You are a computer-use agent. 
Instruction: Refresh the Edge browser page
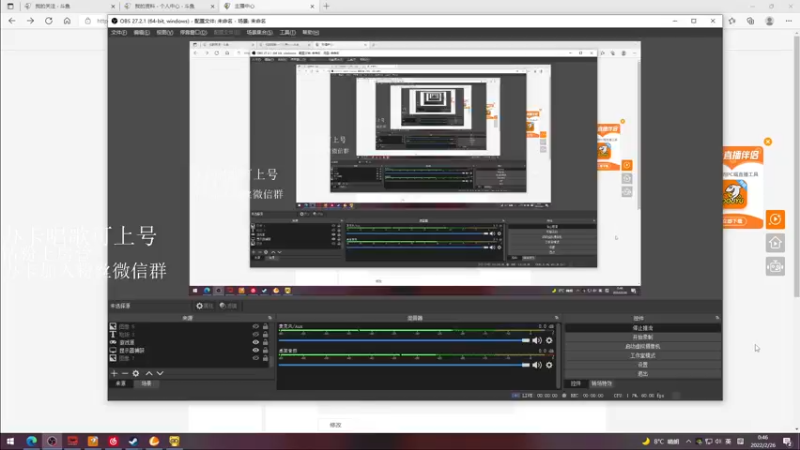pyautogui.click(x=48, y=21)
